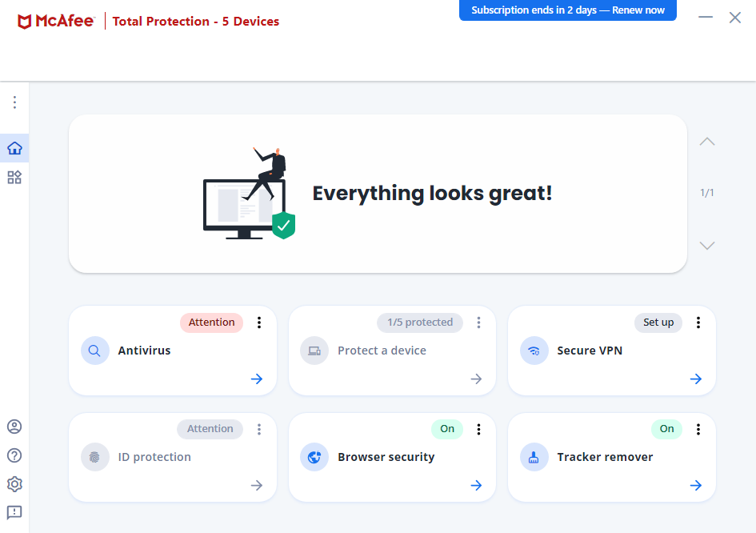Click the next message down chevron
Image resolution: width=756 pixels, height=533 pixels.
point(707,246)
